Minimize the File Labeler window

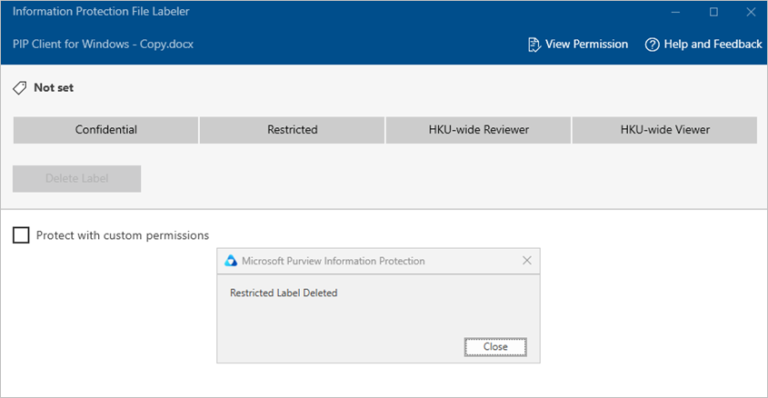coord(675,12)
